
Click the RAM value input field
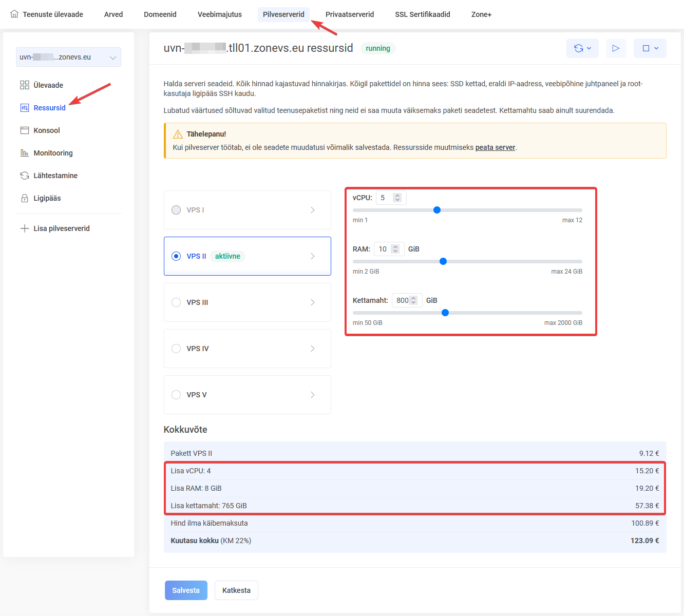(x=383, y=249)
